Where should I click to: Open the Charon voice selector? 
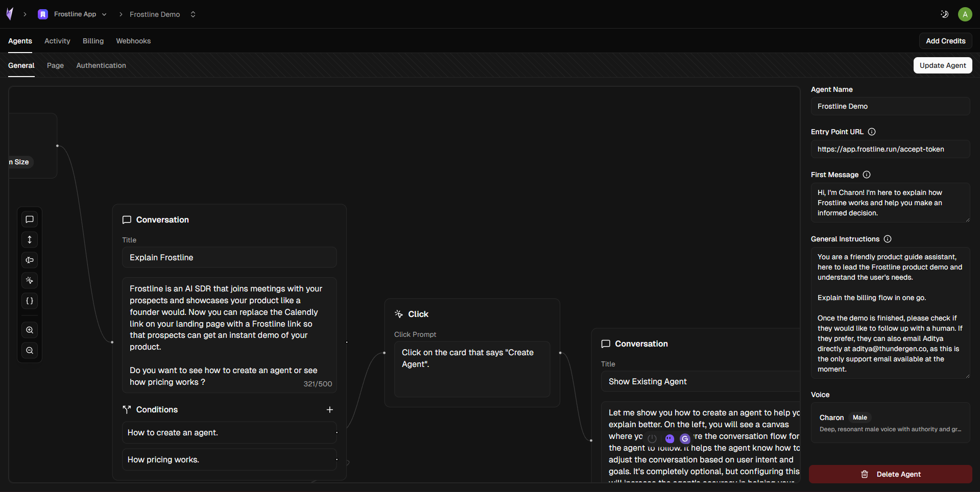[x=890, y=423]
